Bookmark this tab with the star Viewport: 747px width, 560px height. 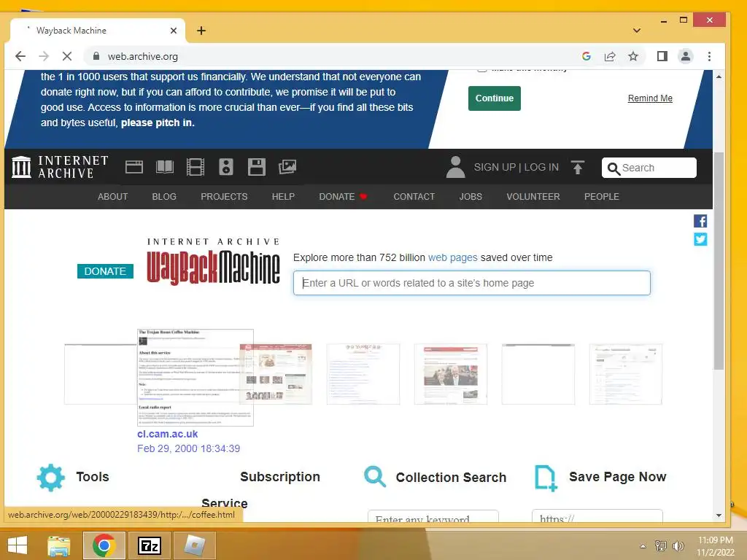[632, 56]
